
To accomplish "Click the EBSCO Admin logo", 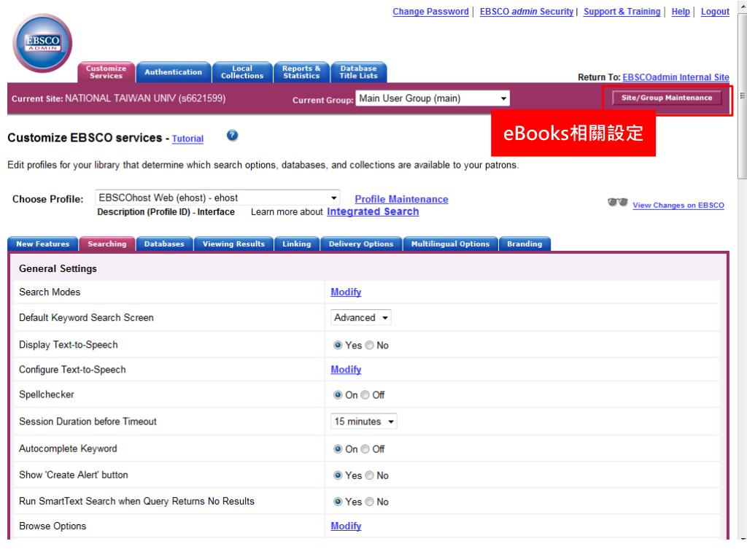I will pyautogui.click(x=42, y=43).
